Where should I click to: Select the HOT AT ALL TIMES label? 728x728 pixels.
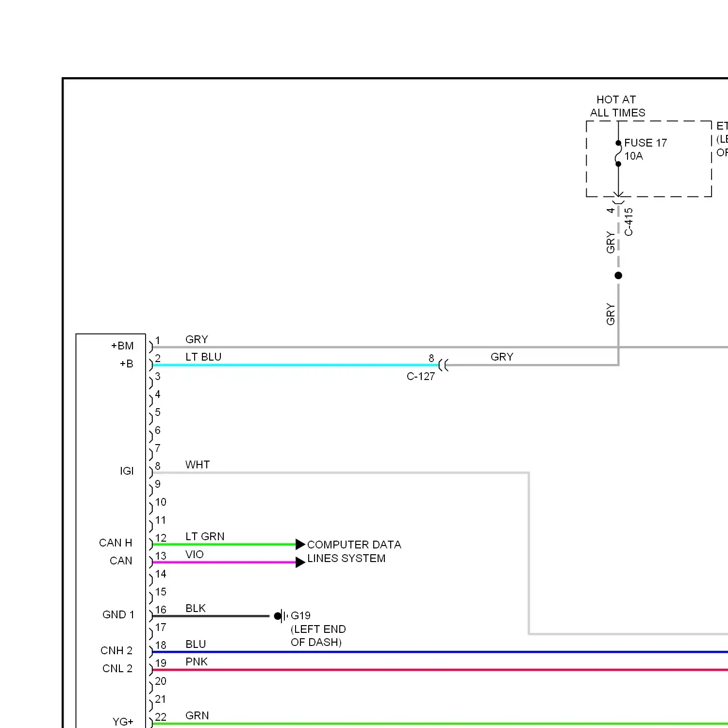pos(617,106)
